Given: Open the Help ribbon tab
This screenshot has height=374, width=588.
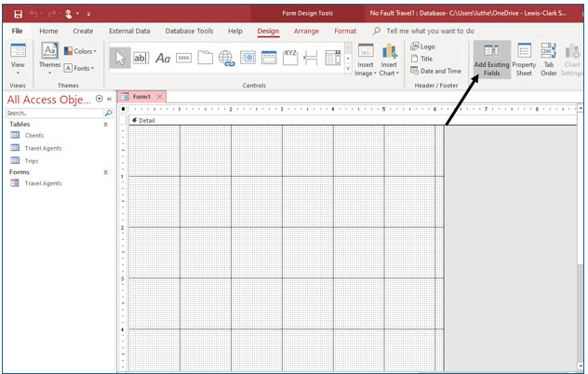Looking at the screenshot, I should coord(235,31).
